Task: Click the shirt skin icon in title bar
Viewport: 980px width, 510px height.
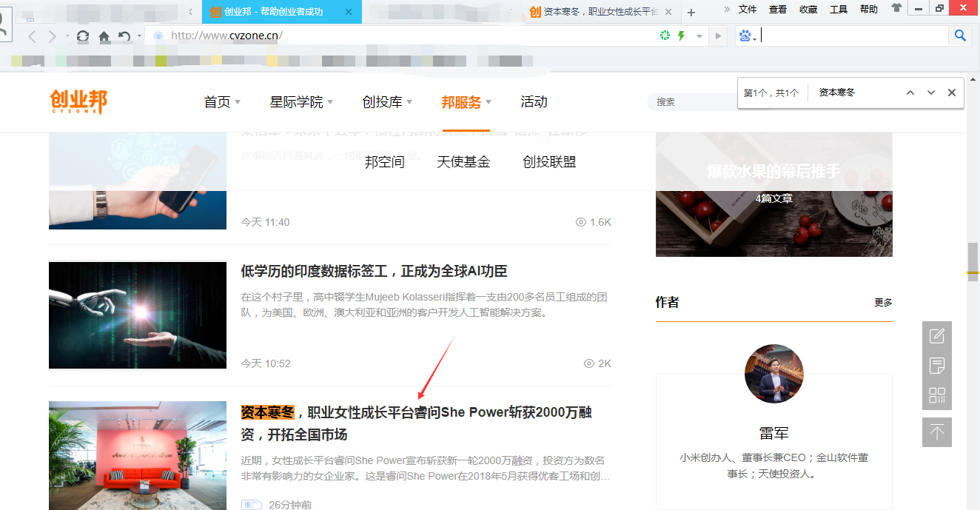Action: click(896, 9)
